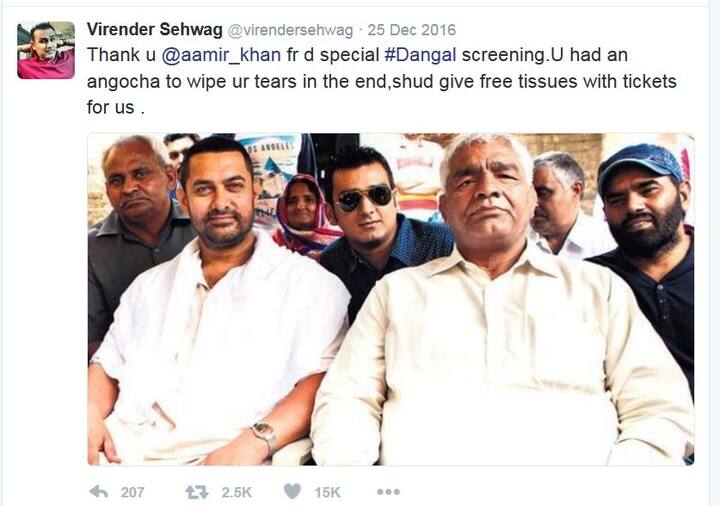Open the 25 Dec 2016 timestamp link
720x506 pixels.
[411, 30]
